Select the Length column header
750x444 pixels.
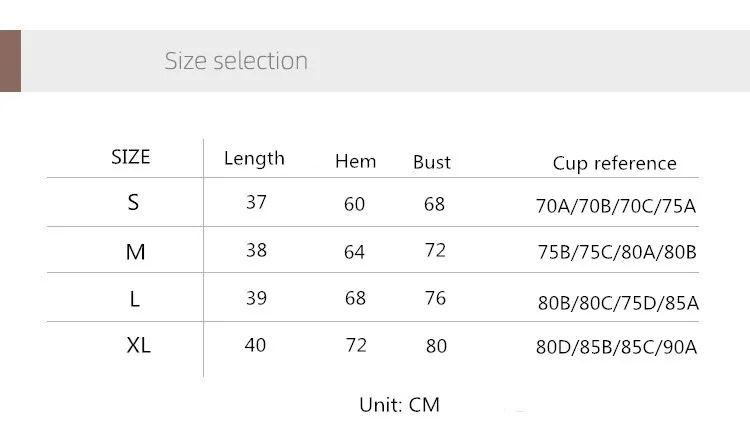tap(254, 158)
